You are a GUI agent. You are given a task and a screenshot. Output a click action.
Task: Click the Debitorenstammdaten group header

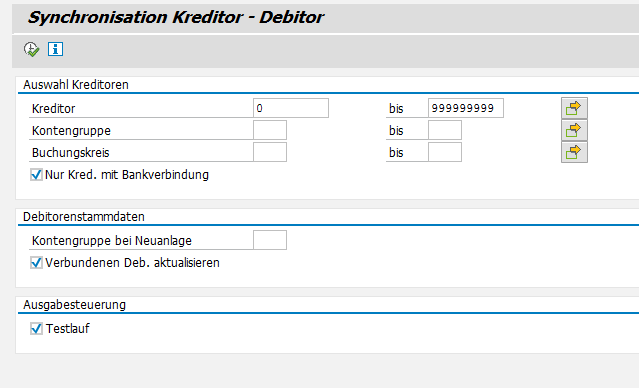84,217
